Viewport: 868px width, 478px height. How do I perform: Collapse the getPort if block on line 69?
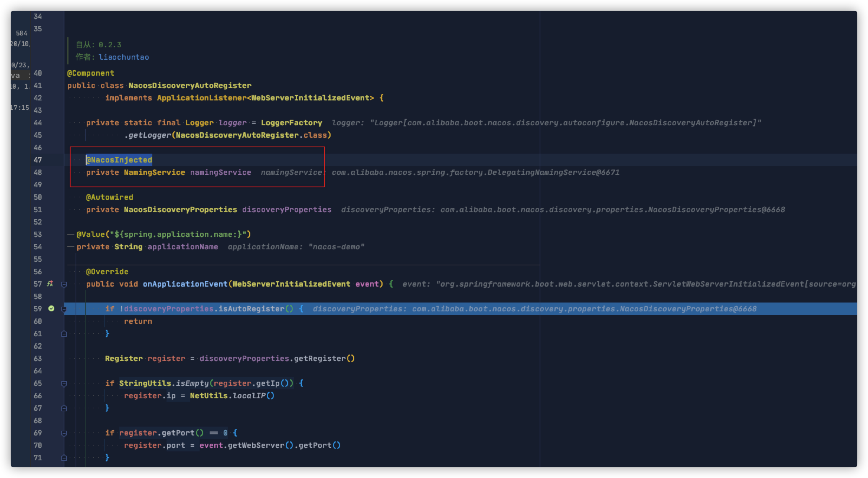pos(64,433)
